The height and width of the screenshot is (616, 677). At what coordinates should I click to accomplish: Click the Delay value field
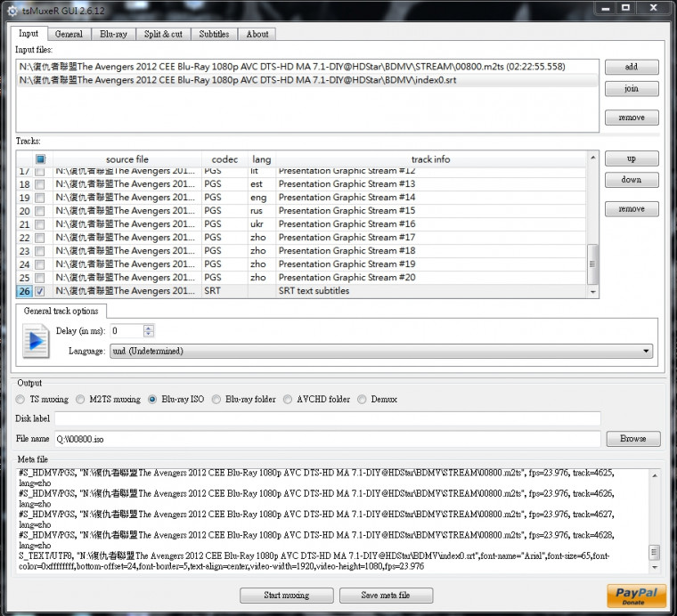click(x=126, y=331)
